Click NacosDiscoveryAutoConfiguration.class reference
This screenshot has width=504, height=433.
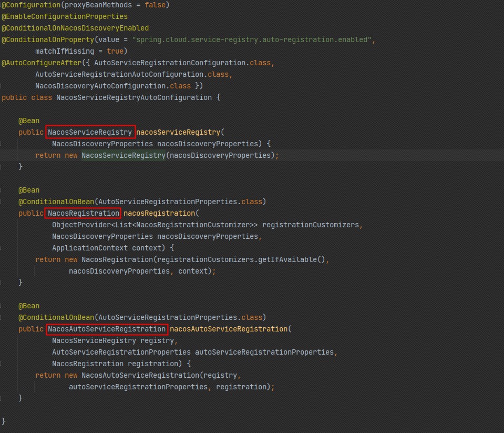pos(113,86)
